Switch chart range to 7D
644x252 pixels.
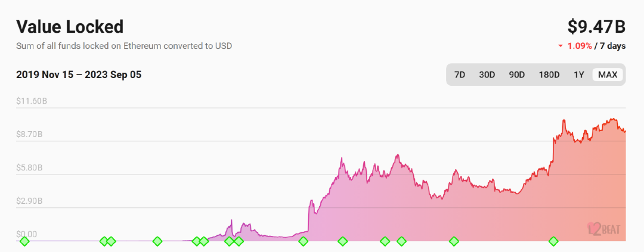tap(460, 74)
